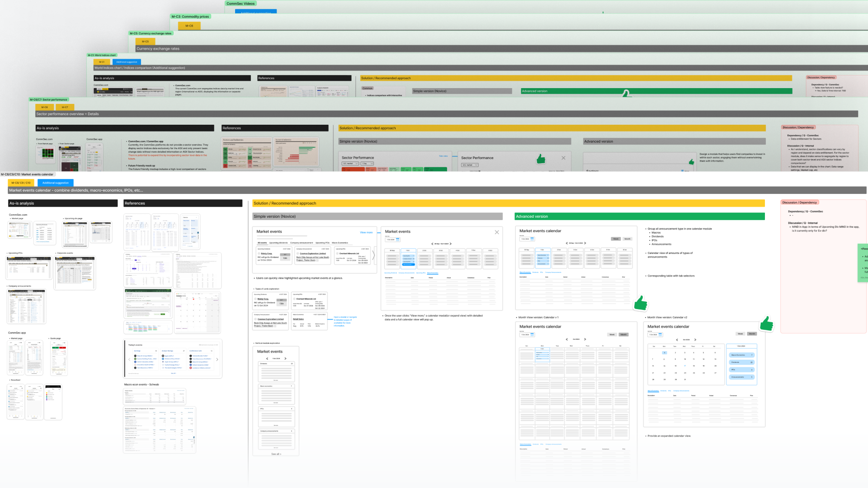Click View more link in Market events
868x488 pixels.
coord(366,233)
